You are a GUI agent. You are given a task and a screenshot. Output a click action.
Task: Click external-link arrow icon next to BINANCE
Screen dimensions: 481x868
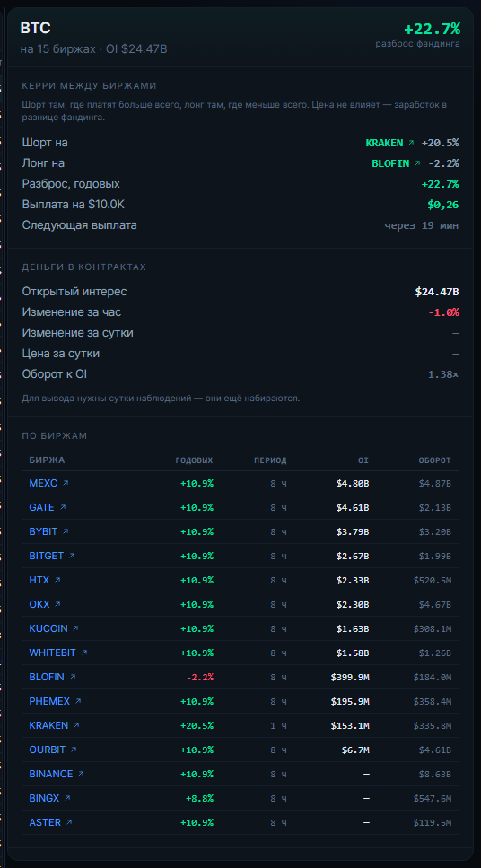tap(81, 774)
